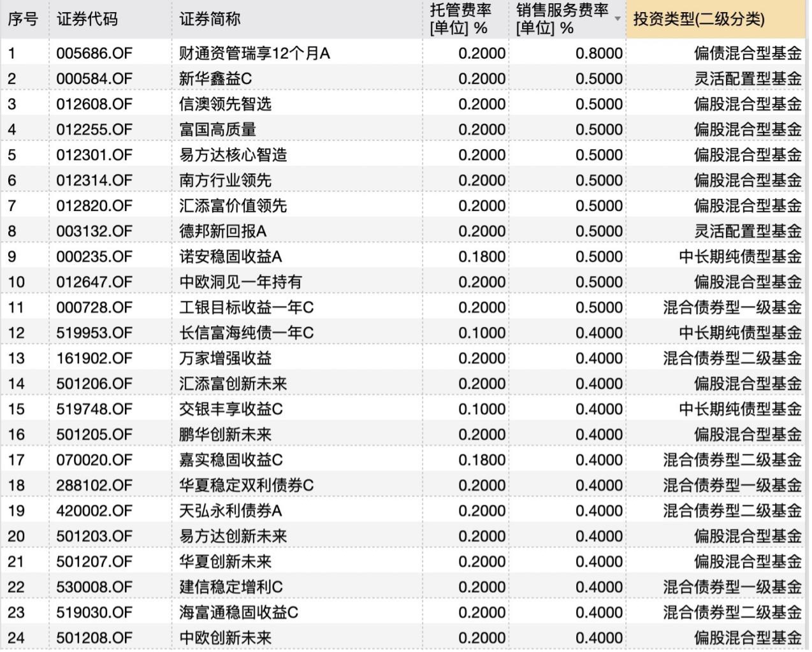Click security code 501208.OF

pyautogui.click(x=94, y=638)
